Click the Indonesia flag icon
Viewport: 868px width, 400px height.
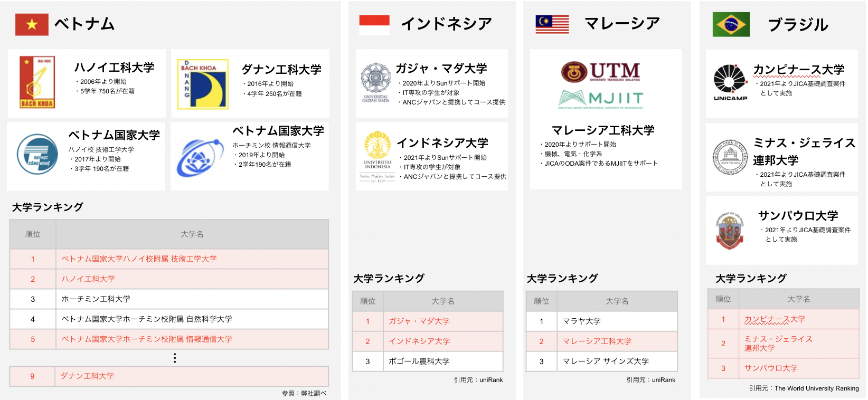(374, 25)
